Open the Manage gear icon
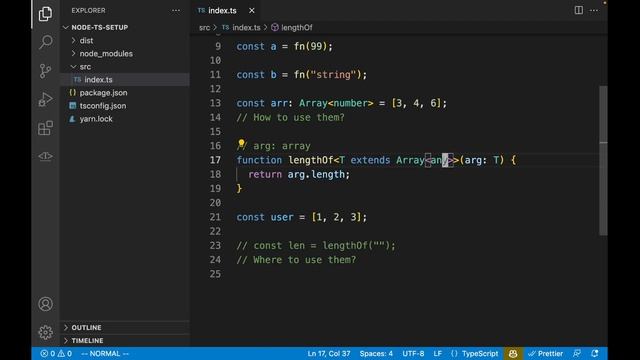 (45, 332)
